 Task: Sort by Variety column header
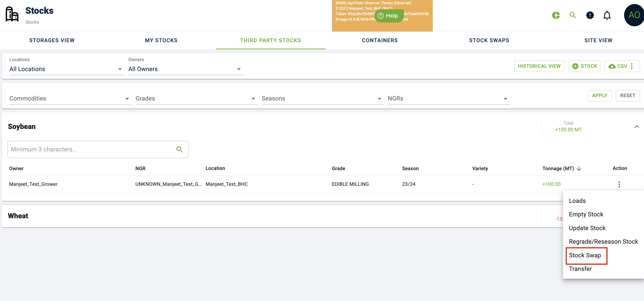pyautogui.click(x=480, y=168)
